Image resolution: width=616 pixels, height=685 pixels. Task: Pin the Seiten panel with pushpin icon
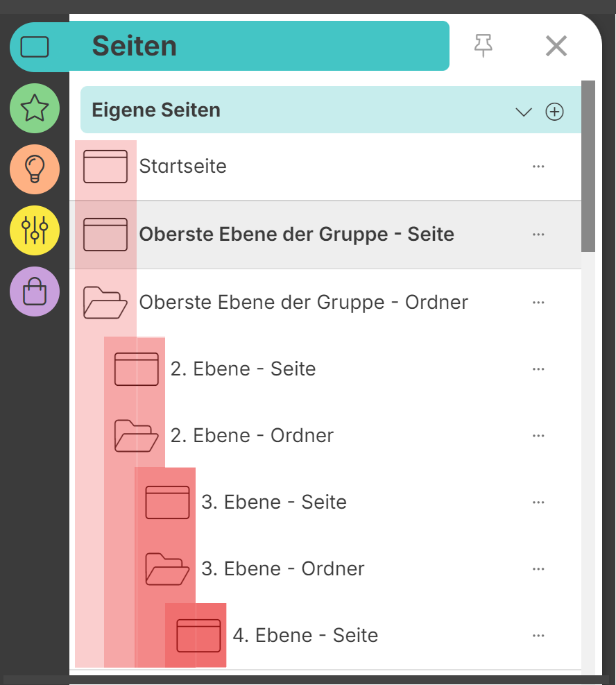pyautogui.click(x=484, y=45)
